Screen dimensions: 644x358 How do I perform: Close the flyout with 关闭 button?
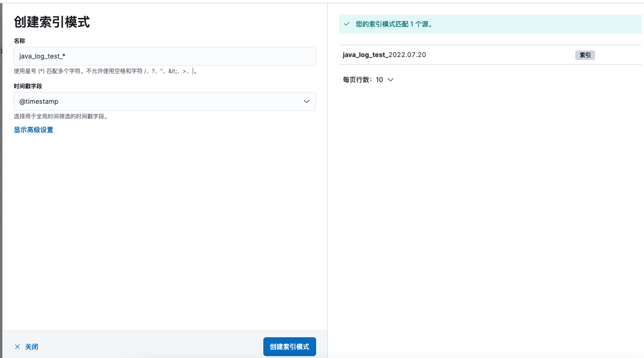26,347
